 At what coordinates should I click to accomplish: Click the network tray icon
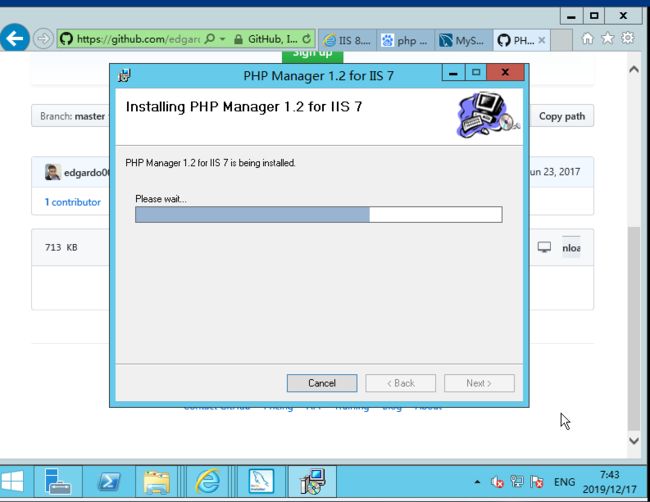[517, 482]
